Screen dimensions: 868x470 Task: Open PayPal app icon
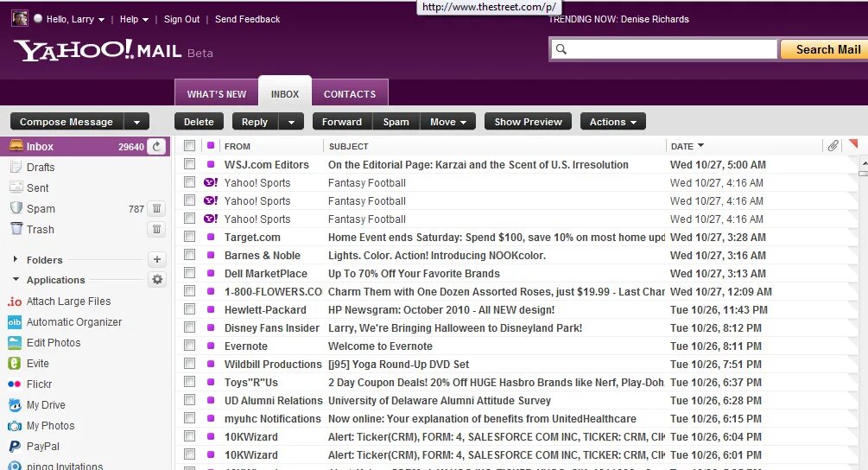pos(15,447)
